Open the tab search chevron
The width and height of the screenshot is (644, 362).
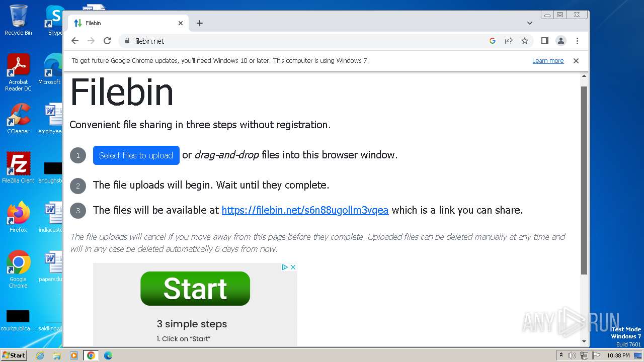pos(530,23)
